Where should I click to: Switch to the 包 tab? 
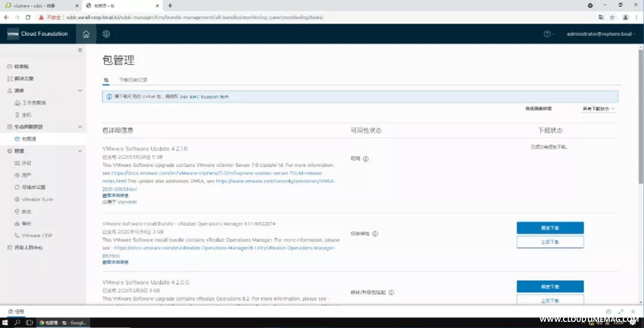pyautogui.click(x=106, y=80)
